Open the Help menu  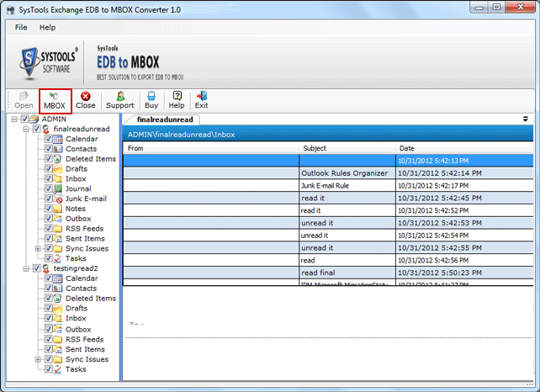[47, 27]
